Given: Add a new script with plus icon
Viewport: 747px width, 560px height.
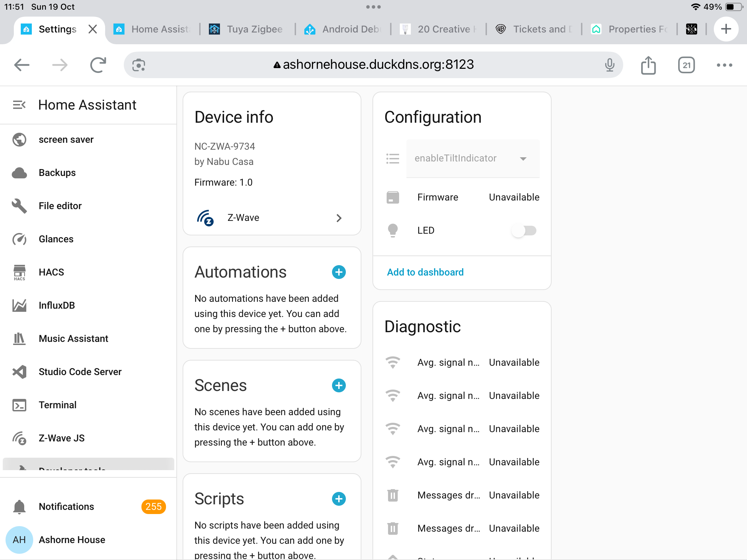Looking at the screenshot, I should [x=339, y=499].
